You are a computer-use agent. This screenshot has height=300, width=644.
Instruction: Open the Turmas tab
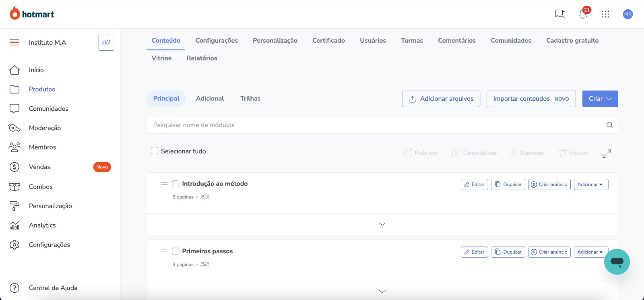(x=412, y=40)
